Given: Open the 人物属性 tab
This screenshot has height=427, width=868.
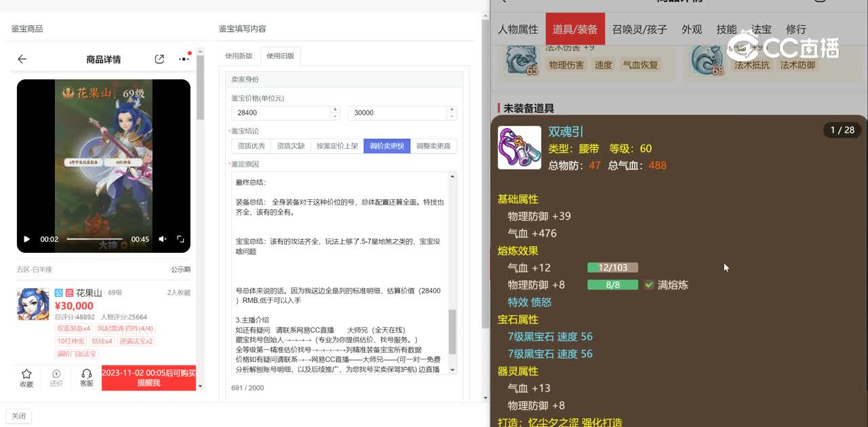Looking at the screenshot, I should (518, 29).
